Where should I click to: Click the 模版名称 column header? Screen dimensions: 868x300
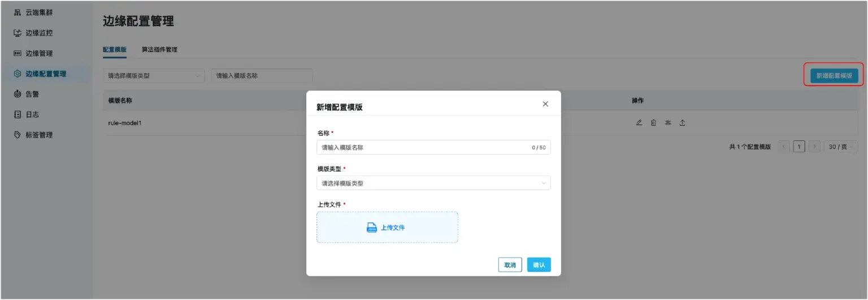click(120, 101)
